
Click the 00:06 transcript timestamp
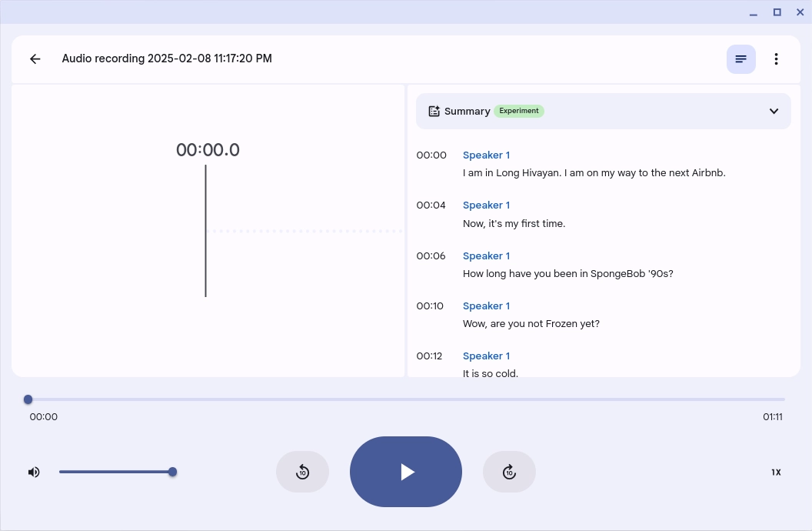431,256
